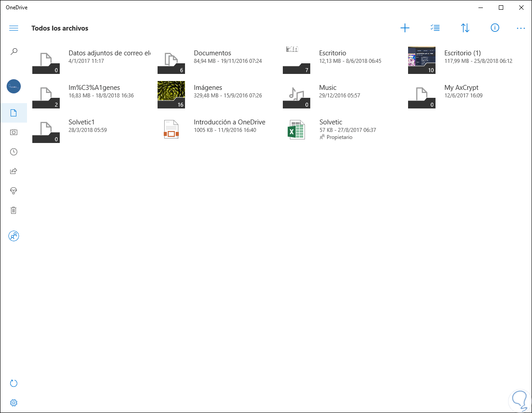Open the sort arrows icon
Screen dimensions: 532x413
click(x=465, y=28)
